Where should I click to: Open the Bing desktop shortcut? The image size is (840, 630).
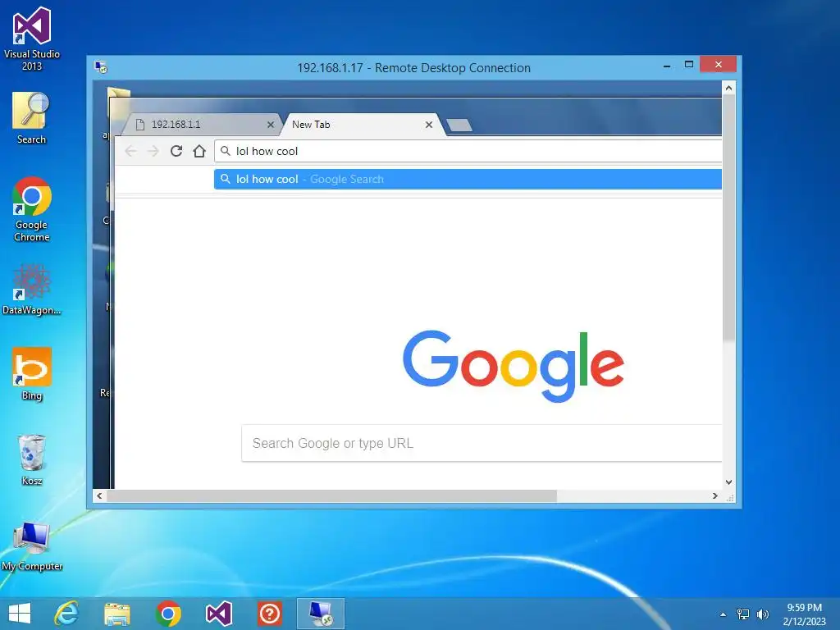[32, 374]
